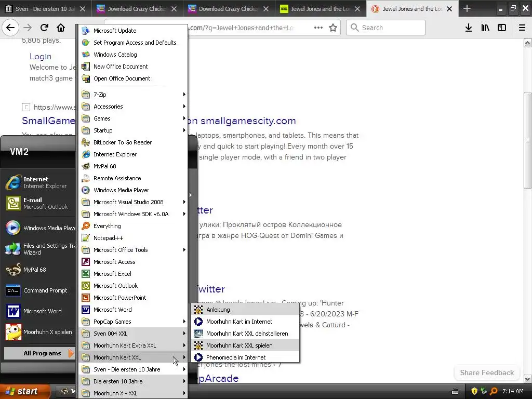Expand the Games folder

[133, 118]
